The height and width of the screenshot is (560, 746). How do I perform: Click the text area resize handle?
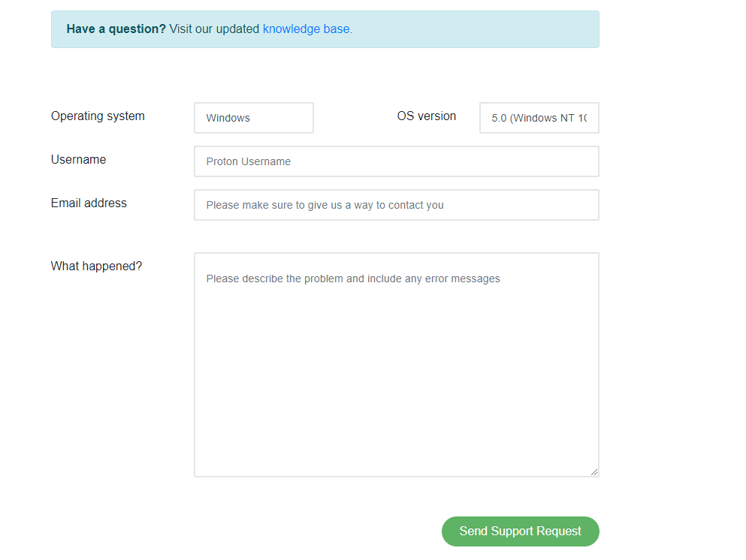tap(593, 472)
